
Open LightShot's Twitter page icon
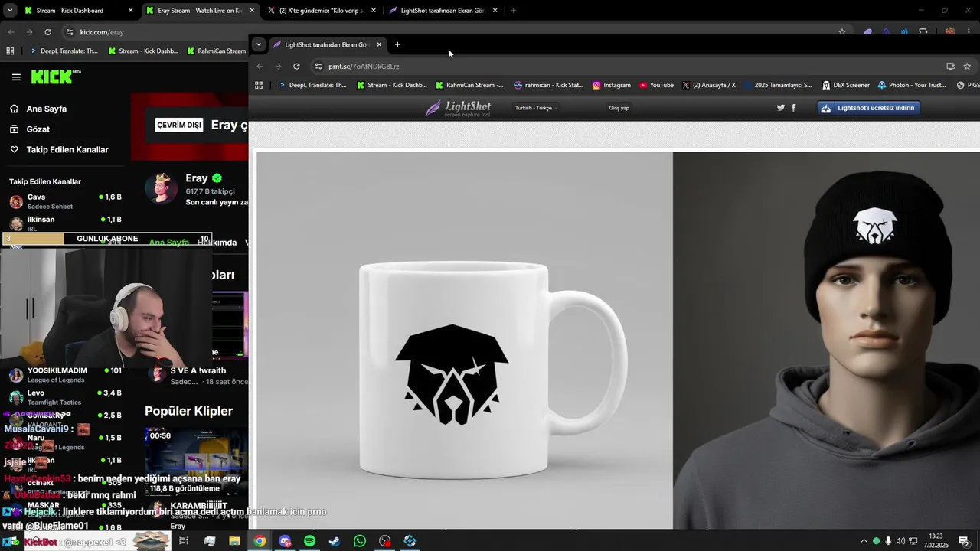point(781,108)
